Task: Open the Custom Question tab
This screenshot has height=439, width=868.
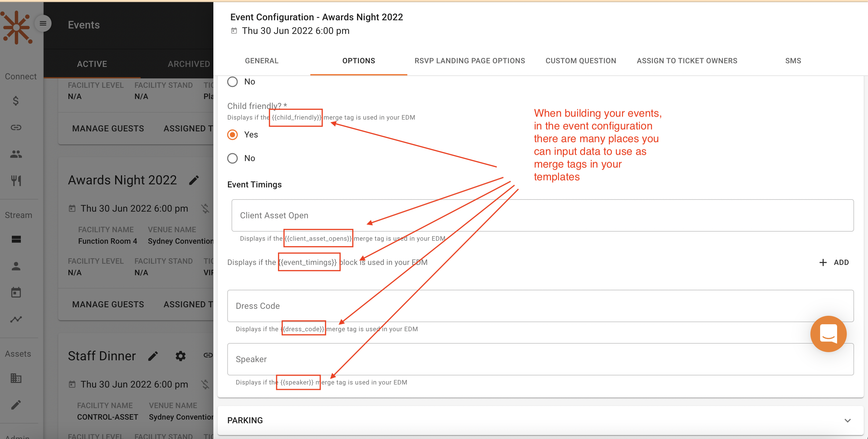Action: click(x=580, y=61)
